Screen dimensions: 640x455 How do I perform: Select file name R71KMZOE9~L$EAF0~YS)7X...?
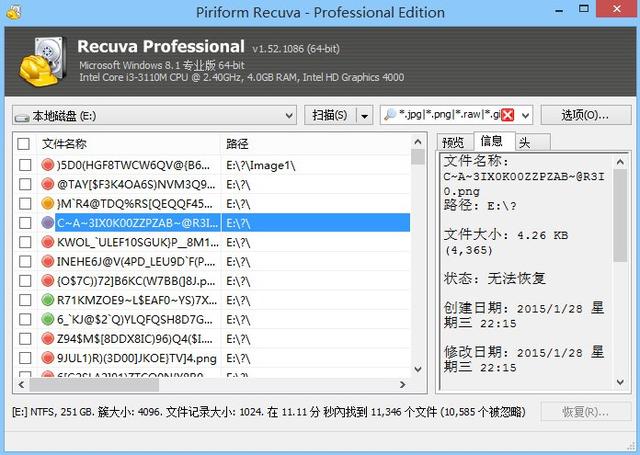[137, 300]
